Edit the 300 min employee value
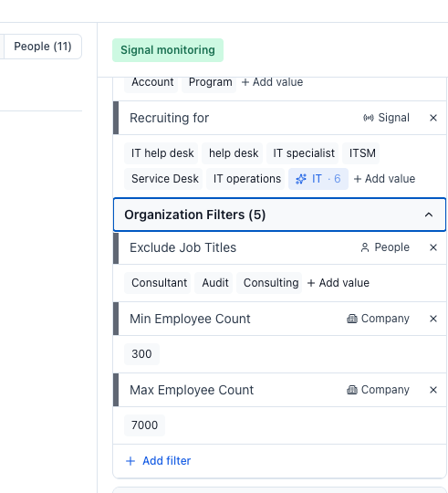Viewport: 448px width, 493px height. click(141, 354)
